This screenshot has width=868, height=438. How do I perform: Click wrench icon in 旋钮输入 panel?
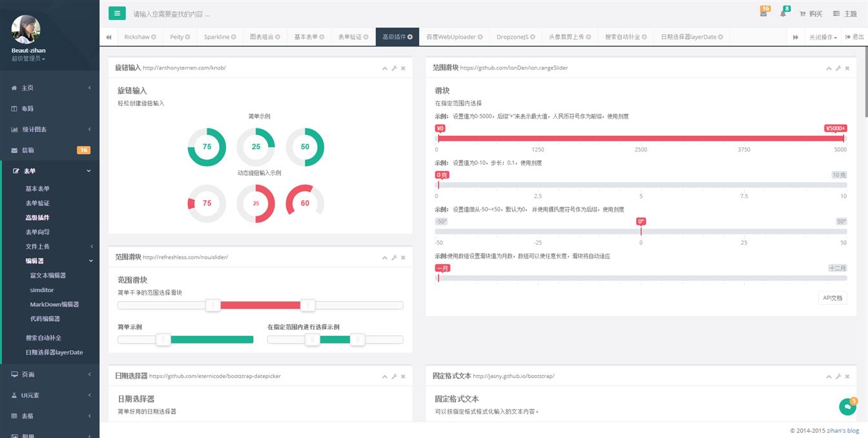tap(394, 68)
